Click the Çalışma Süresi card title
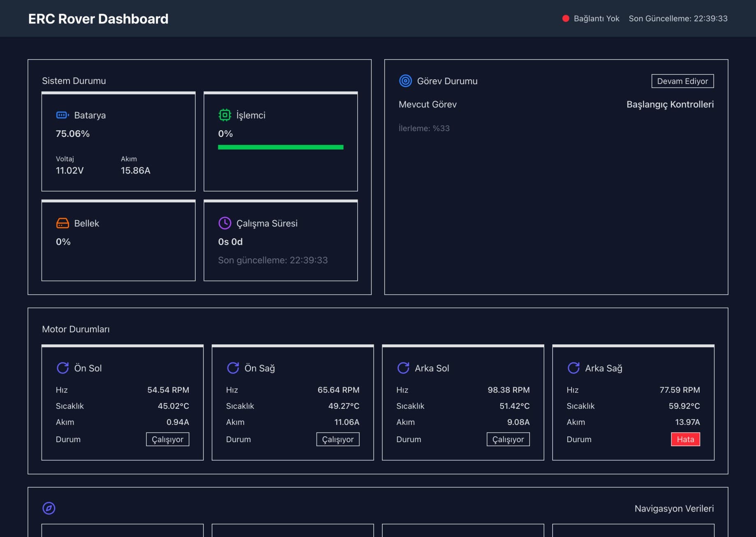 pyautogui.click(x=267, y=223)
